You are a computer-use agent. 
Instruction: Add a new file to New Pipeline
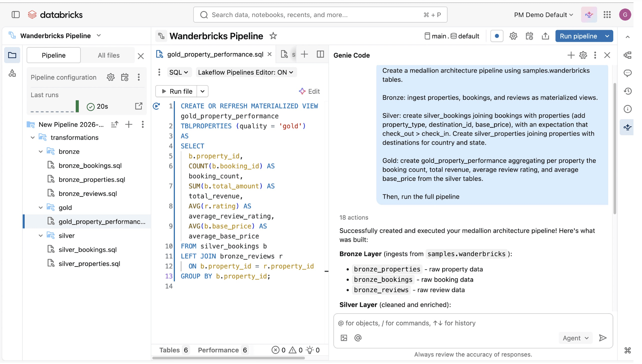tap(128, 124)
